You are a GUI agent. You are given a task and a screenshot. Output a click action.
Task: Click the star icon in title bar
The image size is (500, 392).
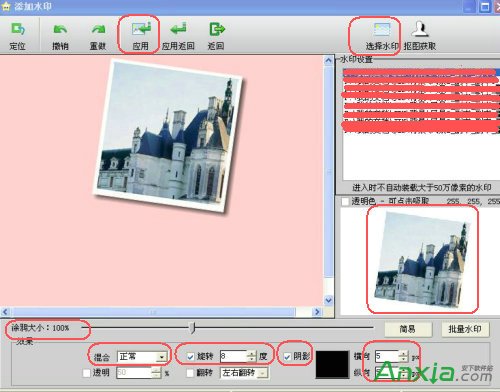coord(6,6)
